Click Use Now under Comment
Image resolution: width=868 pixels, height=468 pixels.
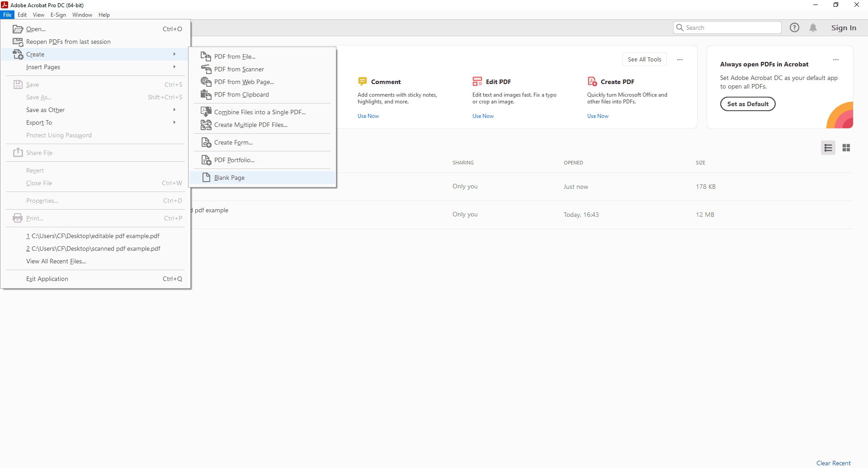(x=368, y=116)
